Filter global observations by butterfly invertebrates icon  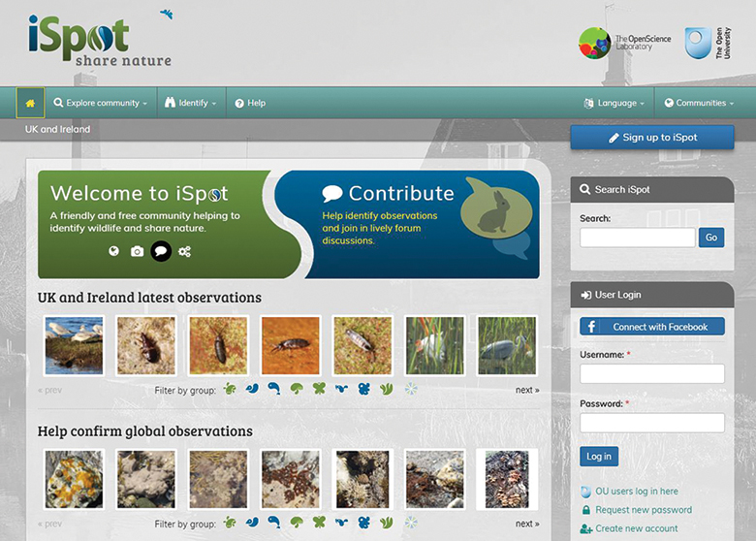click(x=319, y=522)
